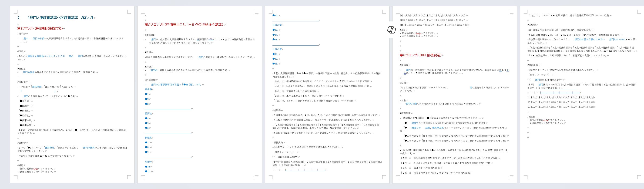Click the document title with 部門人事評価基準
This screenshot has width=644, height=189.
click(57, 18)
